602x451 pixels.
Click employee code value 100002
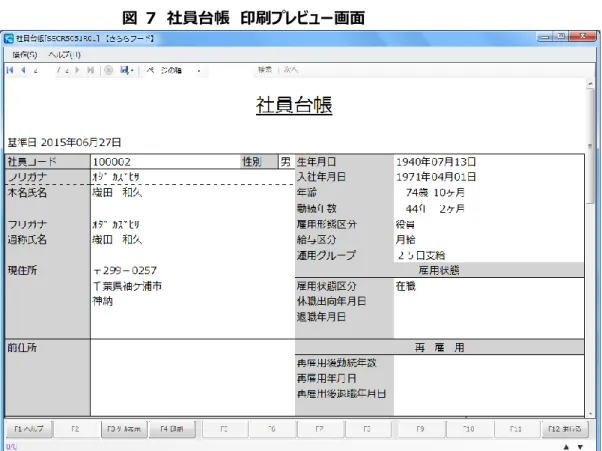tap(112, 162)
